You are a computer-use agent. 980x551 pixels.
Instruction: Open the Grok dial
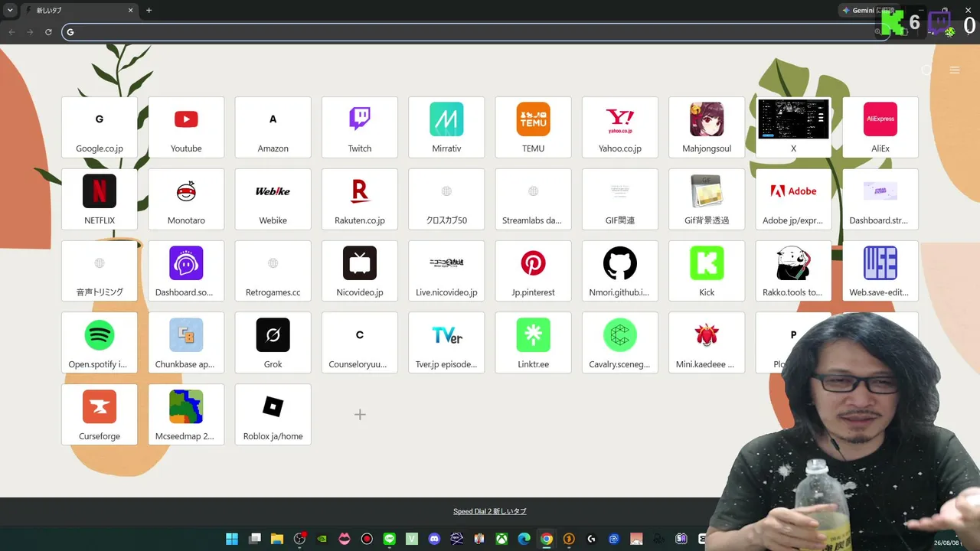tap(273, 343)
